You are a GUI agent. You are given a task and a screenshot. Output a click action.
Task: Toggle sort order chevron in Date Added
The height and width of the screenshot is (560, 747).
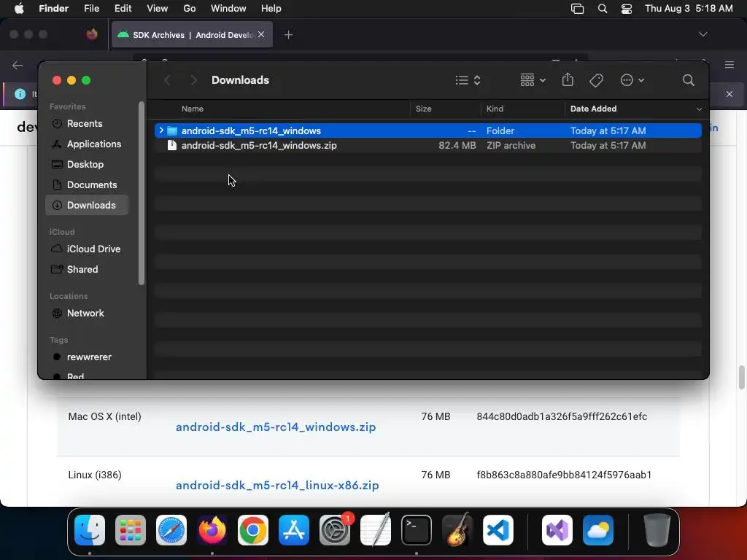pyautogui.click(x=699, y=109)
